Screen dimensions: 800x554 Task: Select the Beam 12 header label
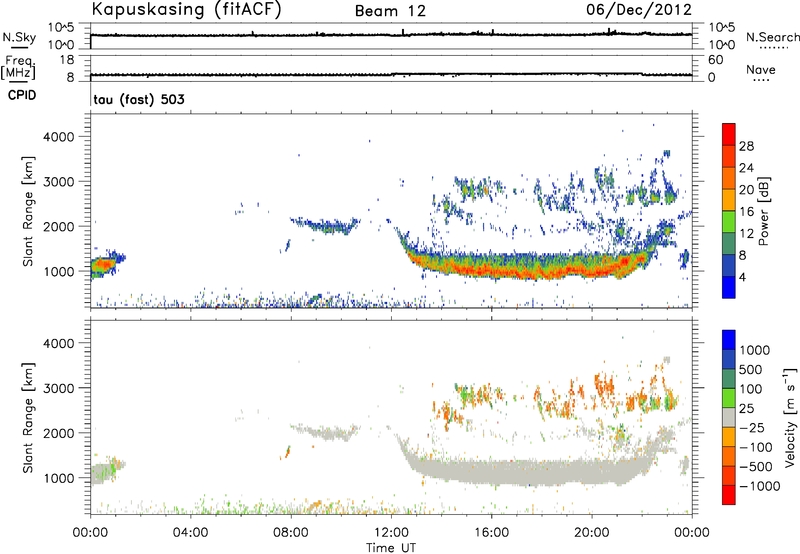[x=390, y=11]
